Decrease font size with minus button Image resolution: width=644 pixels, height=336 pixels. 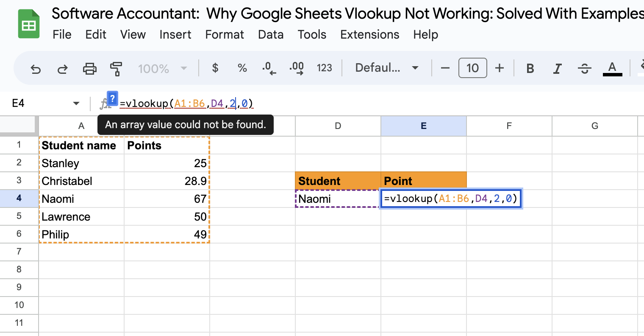(445, 68)
